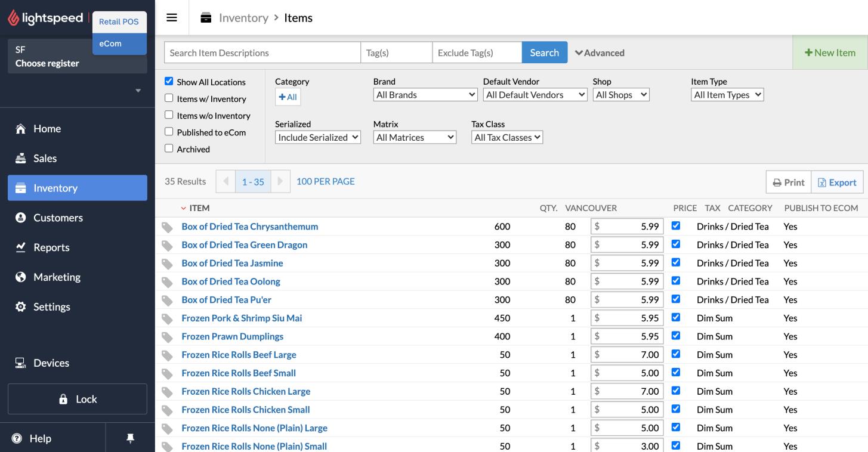Click tag icon for Box of Dried Tea Jasmine

pos(168,264)
